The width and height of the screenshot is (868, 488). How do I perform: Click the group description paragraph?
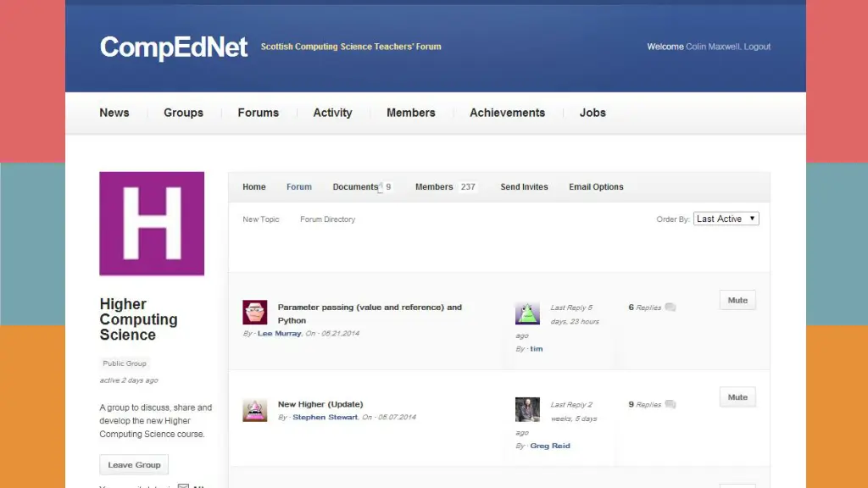pos(156,421)
